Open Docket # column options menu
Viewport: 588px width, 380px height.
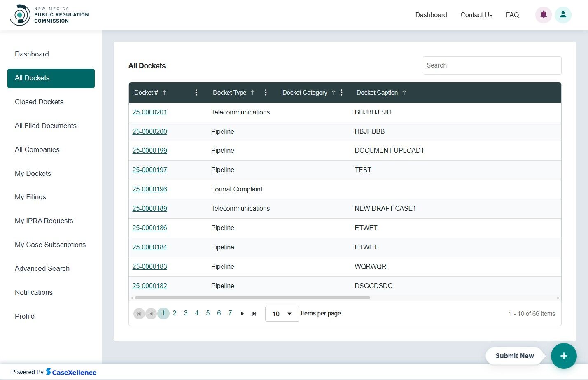pos(196,93)
